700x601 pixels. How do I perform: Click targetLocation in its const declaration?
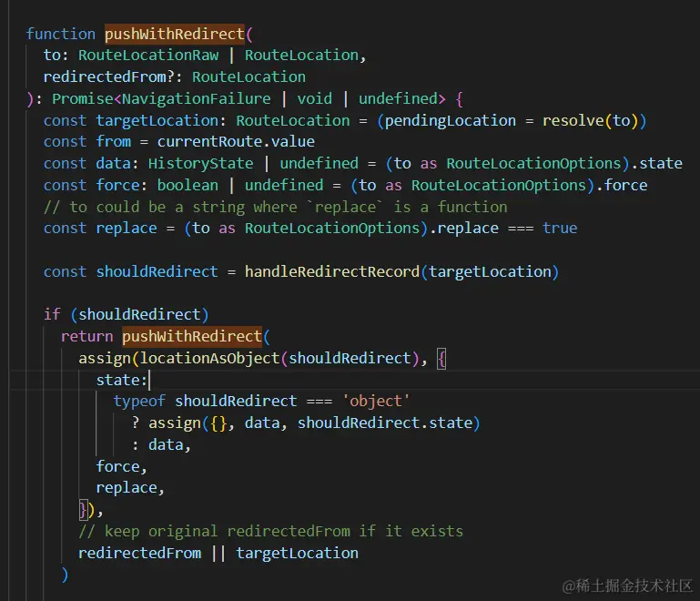tap(157, 120)
